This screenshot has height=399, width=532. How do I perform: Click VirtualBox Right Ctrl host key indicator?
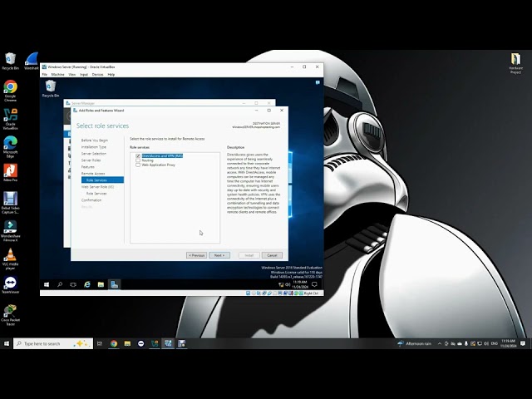(x=311, y=293)
